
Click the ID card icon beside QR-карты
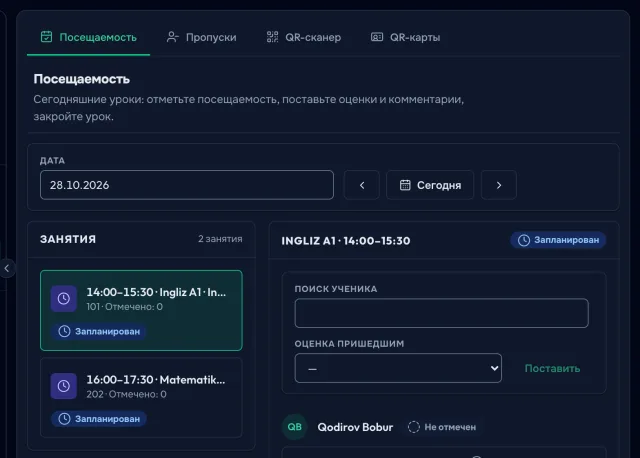tap(377, 37)
